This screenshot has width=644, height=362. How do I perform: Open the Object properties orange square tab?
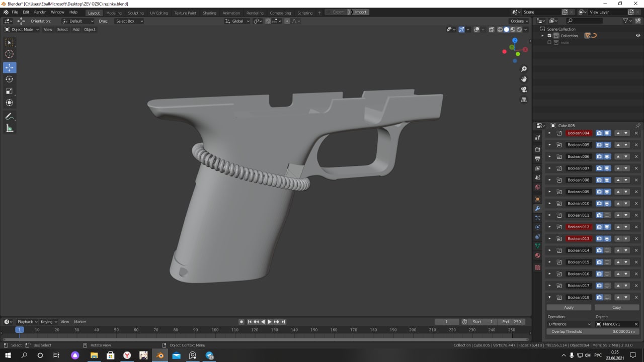click(537, 199)
